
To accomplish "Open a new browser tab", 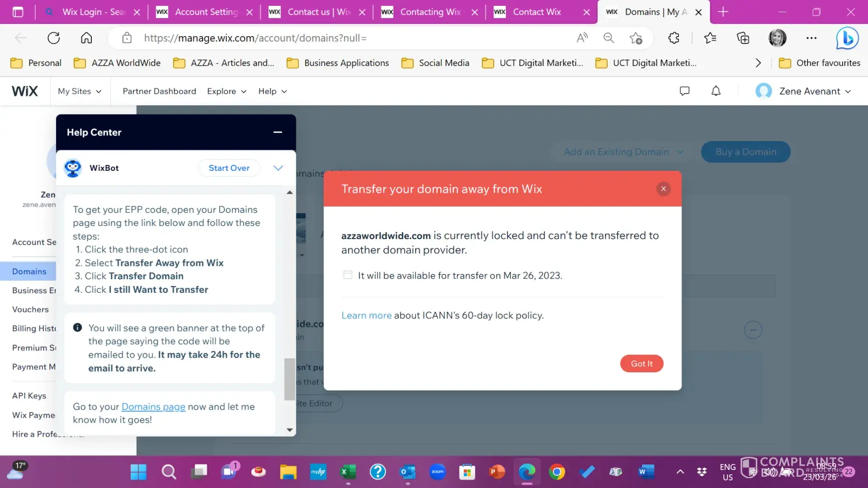I will point(723,12).
